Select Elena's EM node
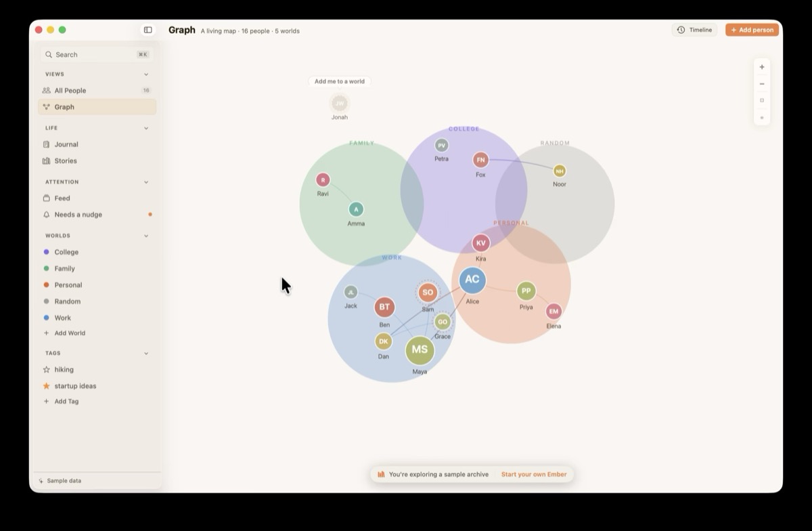 [x=554, y=312]
